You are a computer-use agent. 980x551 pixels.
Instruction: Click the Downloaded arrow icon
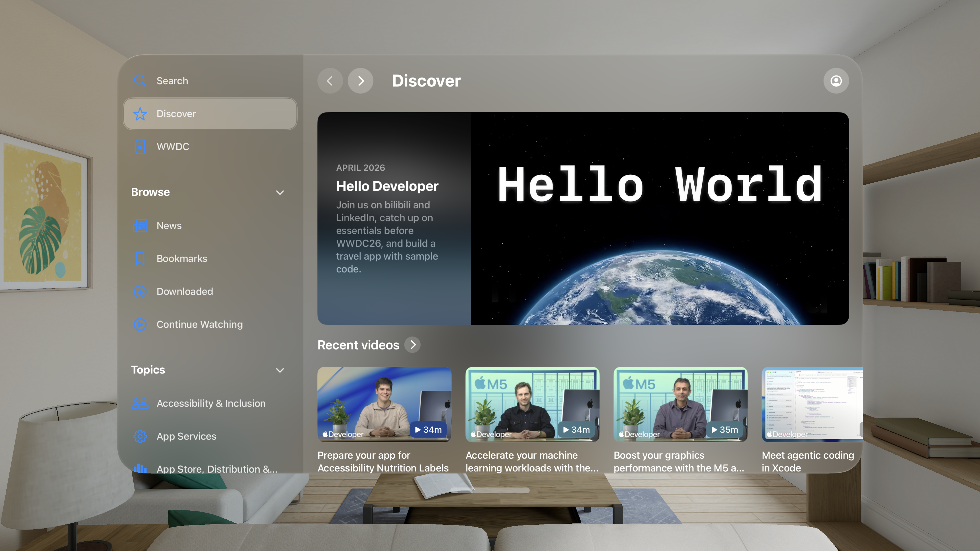pos(140,292)
